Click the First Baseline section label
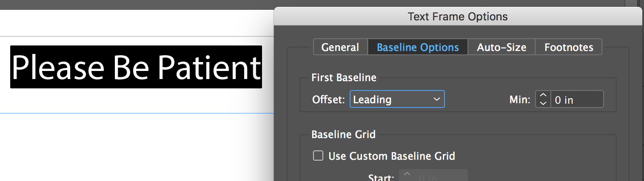Viewport: 644px width, 181px height. pyautogui.click(x=344, y=78)
